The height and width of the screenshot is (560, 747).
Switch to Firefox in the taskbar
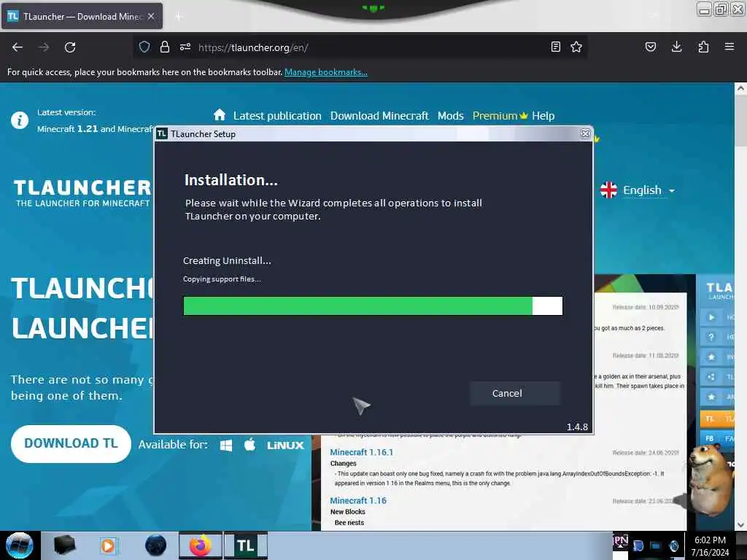tap(201, 545)
